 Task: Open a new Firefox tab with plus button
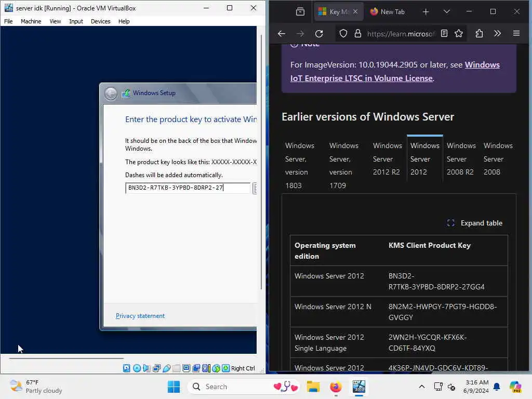(426, 12)
